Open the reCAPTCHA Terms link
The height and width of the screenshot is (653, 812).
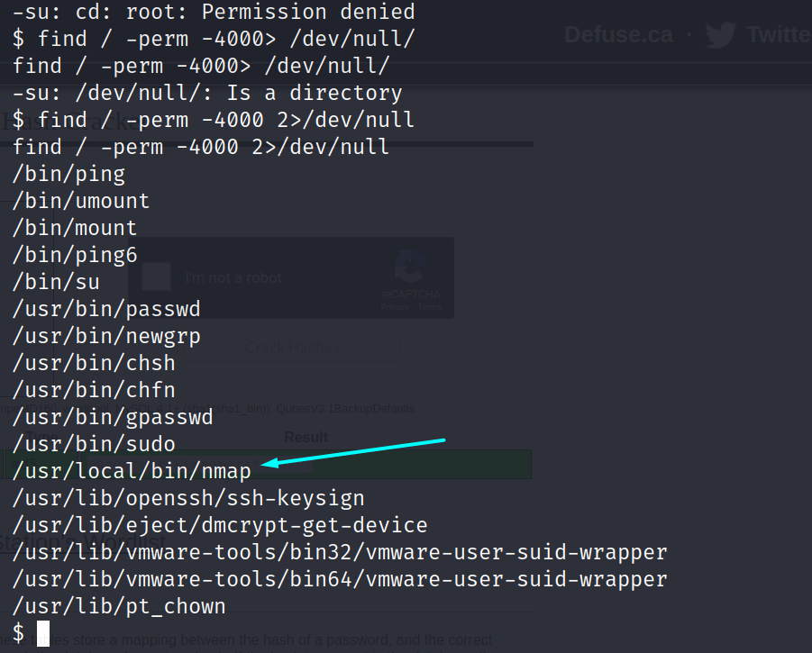click(430, 307)
